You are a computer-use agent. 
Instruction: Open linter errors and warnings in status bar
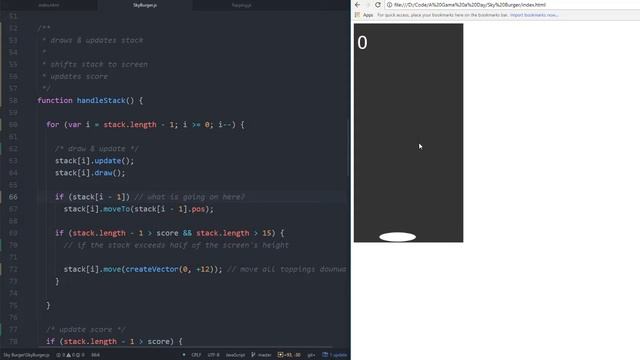tap(70, 355)
